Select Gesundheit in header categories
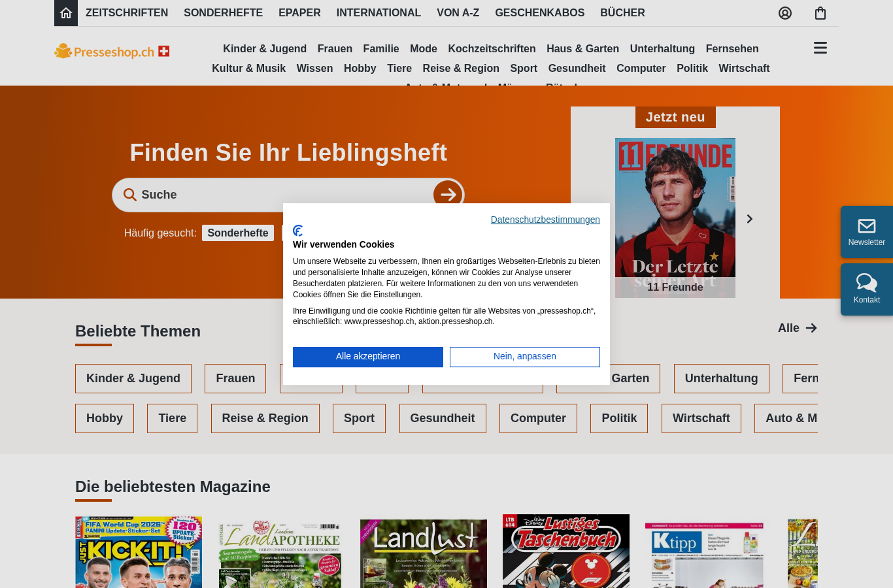 [x=577, y=69]
